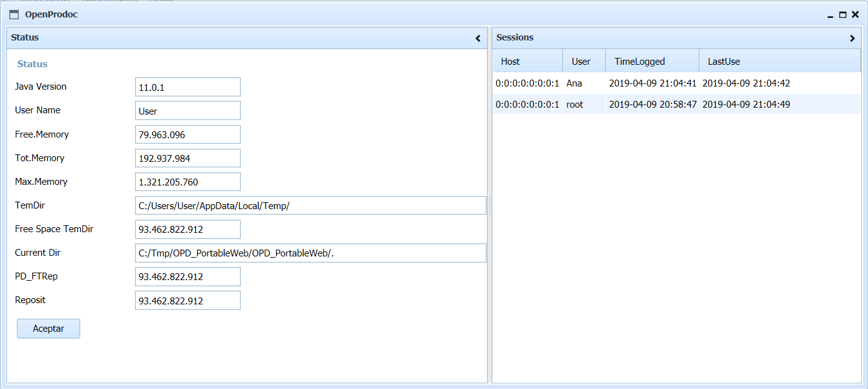Image resolution: width=868 pixels, height=389 pixels.
Task: Click into the Max.Memory field
Action: point(188,182)
